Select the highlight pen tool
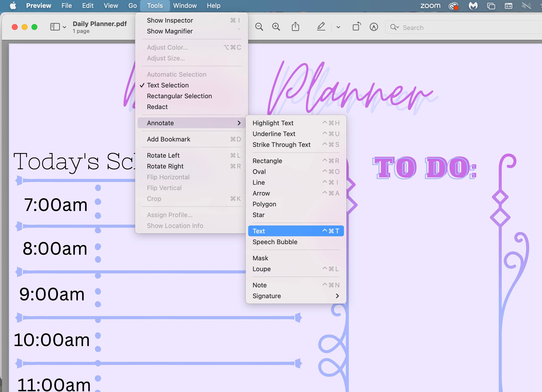542x392 pixels. (321, 27)
